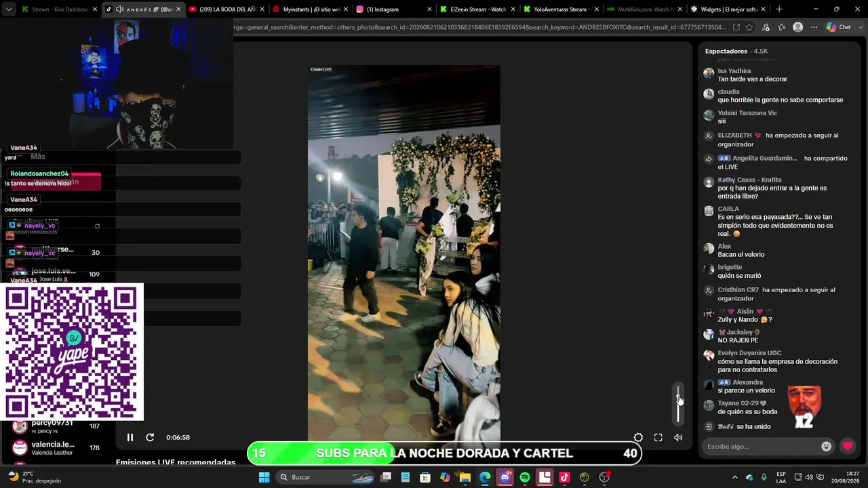Open Spotify from the taskbar
The height and width of the screenshot is (488, 868).
pos(525,477)
